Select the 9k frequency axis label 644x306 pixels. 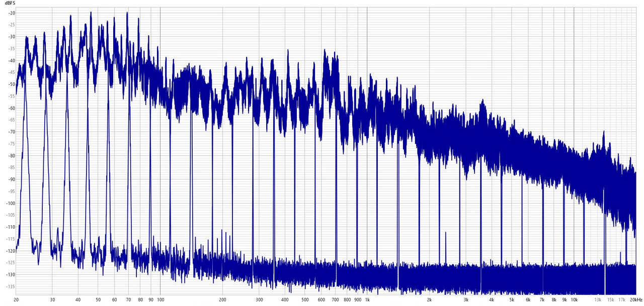click(565, 299)
